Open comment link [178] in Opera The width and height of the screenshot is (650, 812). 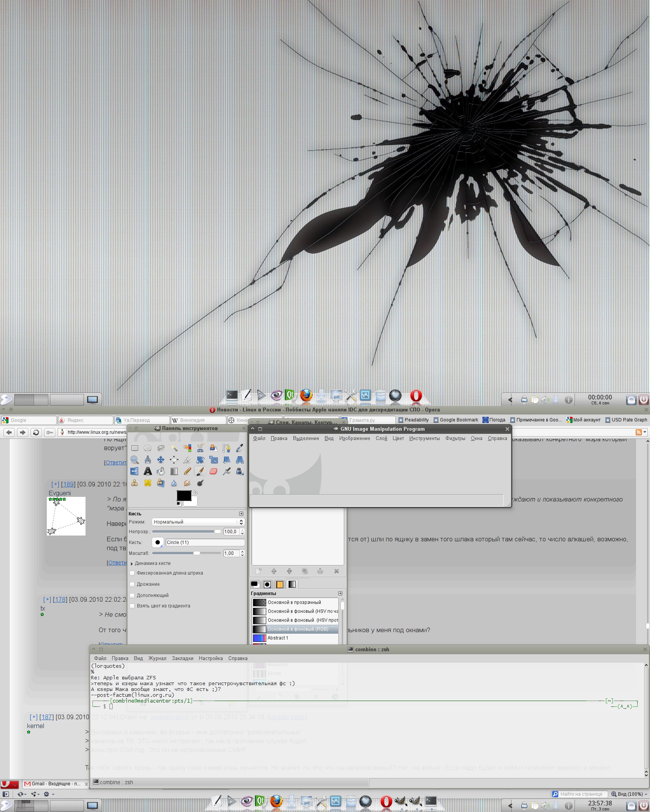pyautogui.click(x=60, y=599)
